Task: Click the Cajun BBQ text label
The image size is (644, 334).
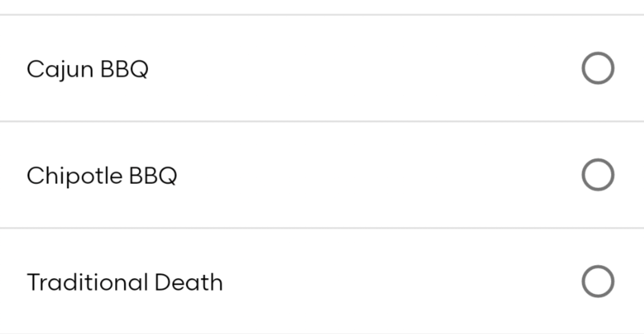Action: pos(87,69)
